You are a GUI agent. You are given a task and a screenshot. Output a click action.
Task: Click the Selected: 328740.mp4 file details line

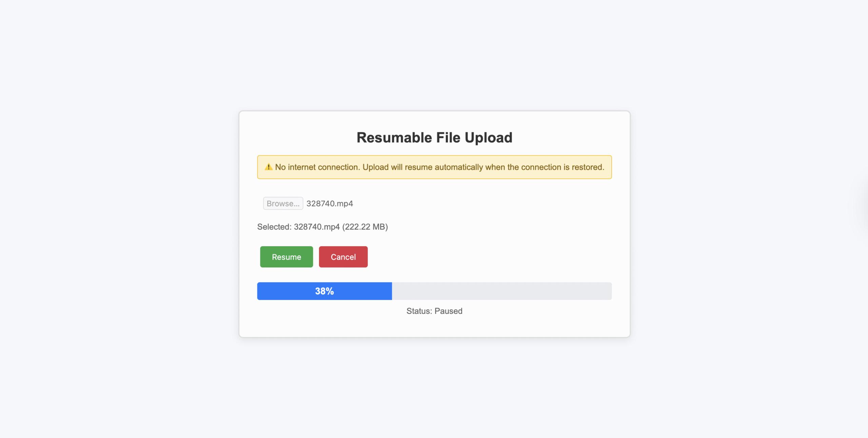pos(323,227)
